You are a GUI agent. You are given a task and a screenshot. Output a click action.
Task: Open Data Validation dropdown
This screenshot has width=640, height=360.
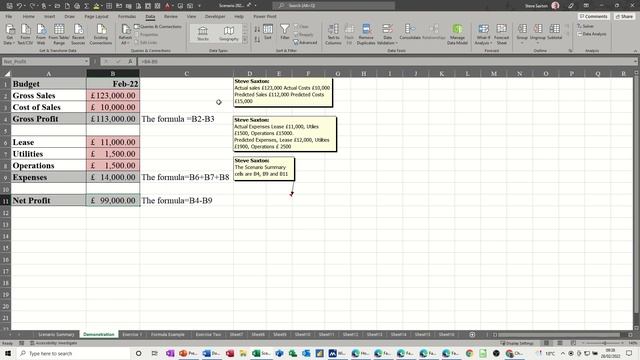(x=387, y=43)
